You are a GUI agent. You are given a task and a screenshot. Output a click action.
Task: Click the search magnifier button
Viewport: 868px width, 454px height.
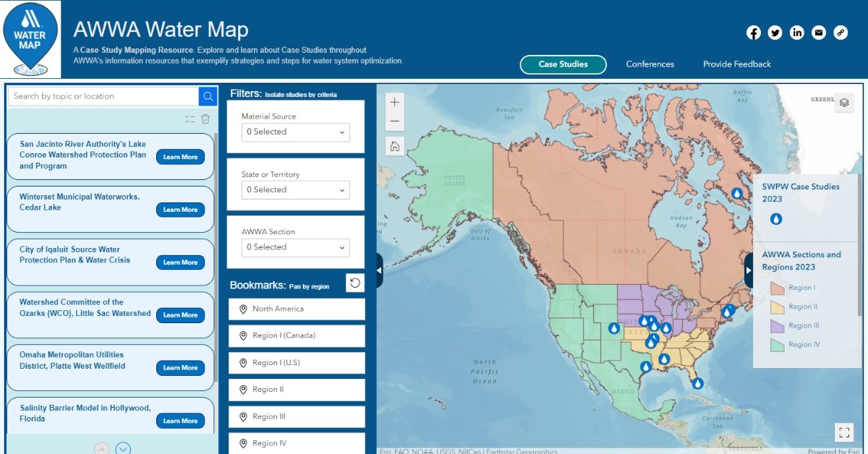tap(208, 96)
